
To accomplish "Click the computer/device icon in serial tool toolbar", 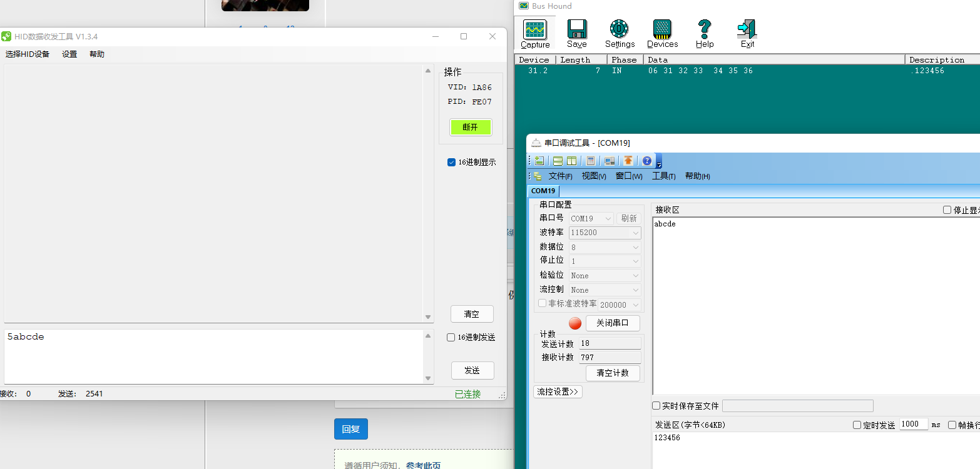I will tap(609, 161).
